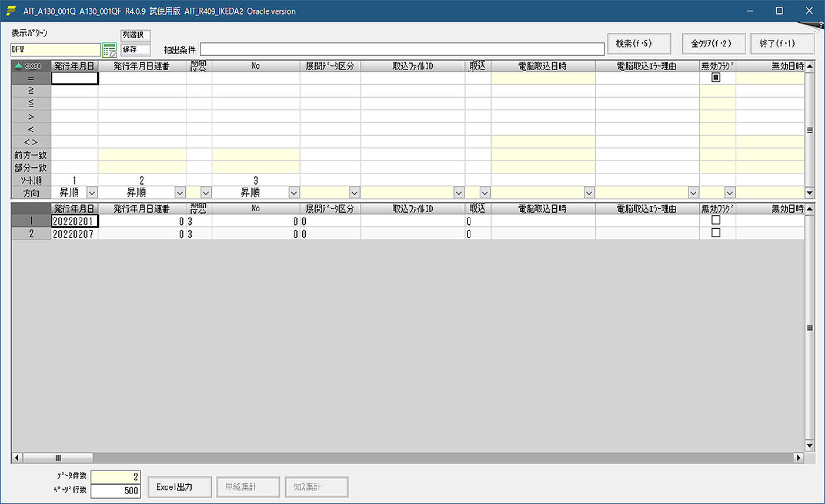Select the 前方一致 row header
The image size is (825, 504).
click(x=31, y=155)
